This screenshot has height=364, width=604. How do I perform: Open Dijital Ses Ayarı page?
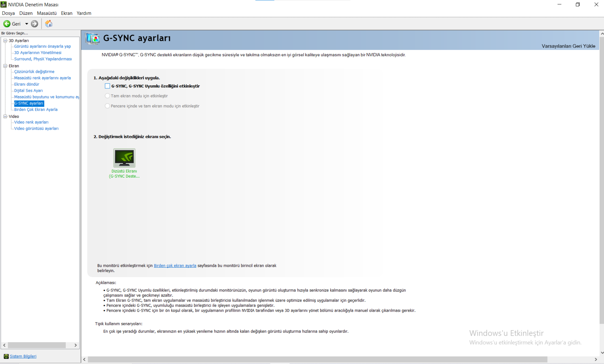pyautogui.click(x=28, y=91)
